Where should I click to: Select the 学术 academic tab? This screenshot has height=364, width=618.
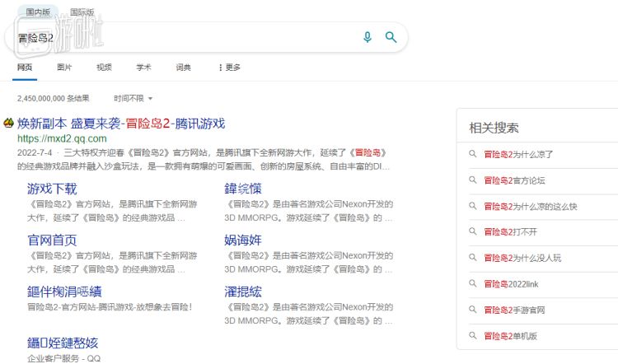pyautogui.click(x=143, y=68)
